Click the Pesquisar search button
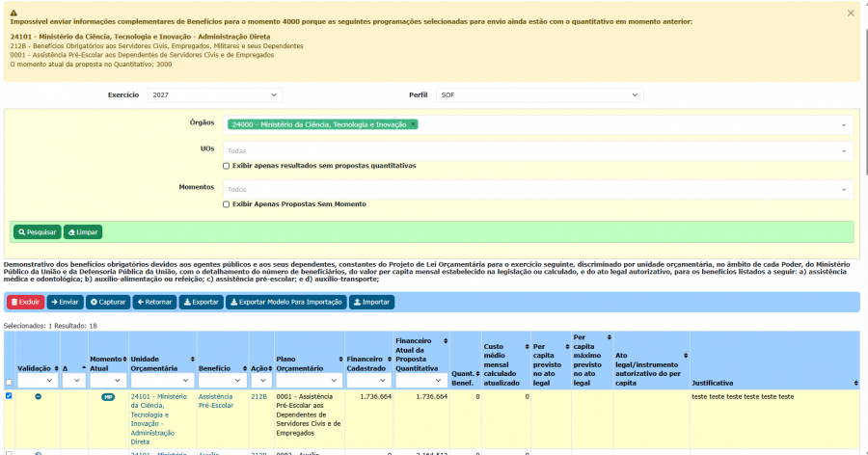868x455 pixels. click(37, 232)
